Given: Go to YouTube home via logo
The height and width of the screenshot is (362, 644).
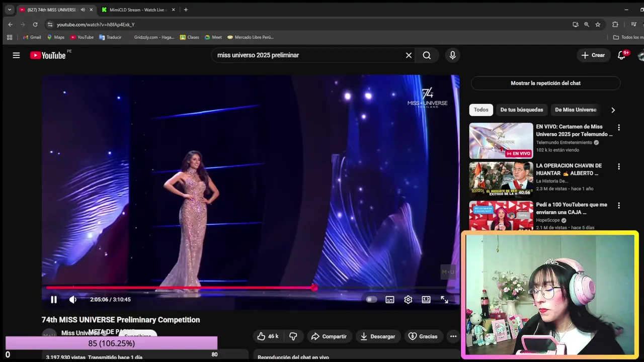Looking at the screenshot, I should click(x=48, y=55).
